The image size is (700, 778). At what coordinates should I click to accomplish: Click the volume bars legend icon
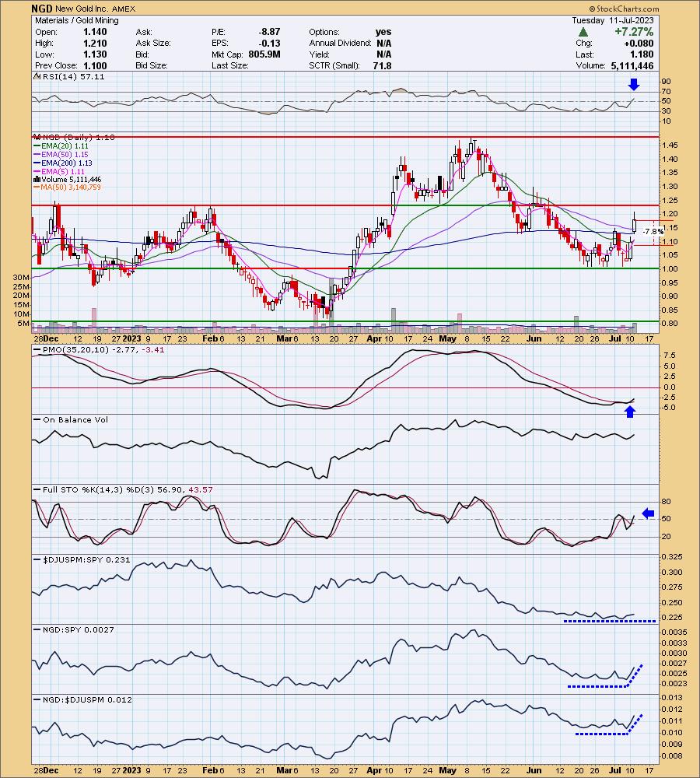click(37, 179)
